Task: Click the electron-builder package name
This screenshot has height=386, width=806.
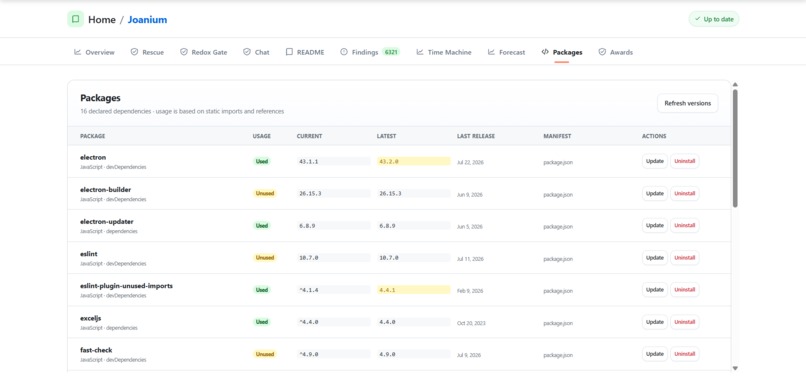Action: point(105,190)
